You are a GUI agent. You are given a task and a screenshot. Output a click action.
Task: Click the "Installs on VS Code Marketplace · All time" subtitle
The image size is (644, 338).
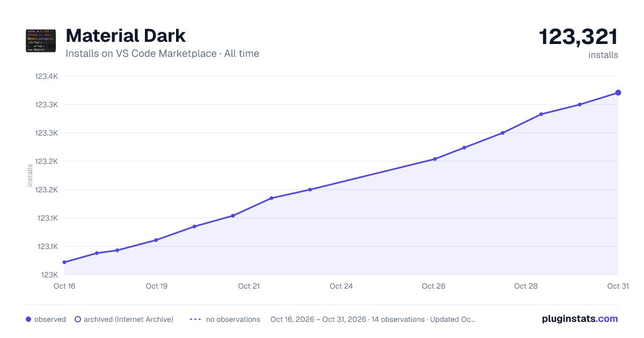[x=162, y=54]
